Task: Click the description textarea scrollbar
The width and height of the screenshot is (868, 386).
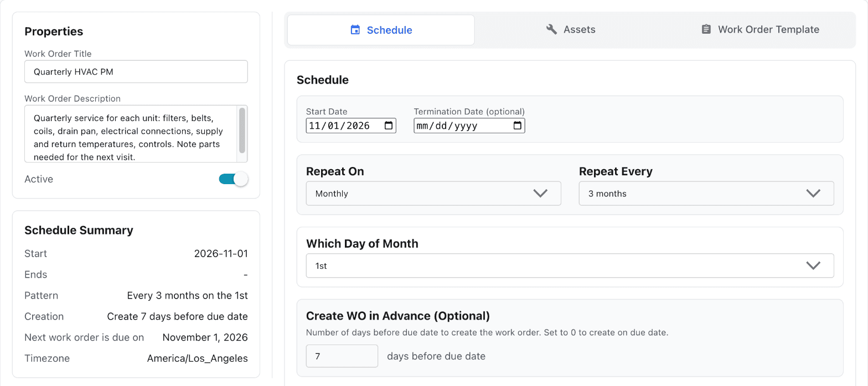Action: tap(242, 131)
